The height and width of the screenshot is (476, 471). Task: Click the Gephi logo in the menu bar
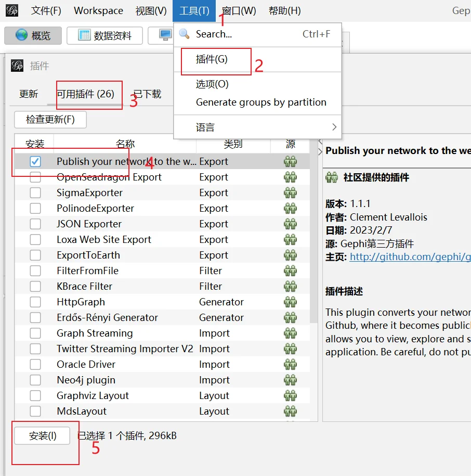point(12,10)
